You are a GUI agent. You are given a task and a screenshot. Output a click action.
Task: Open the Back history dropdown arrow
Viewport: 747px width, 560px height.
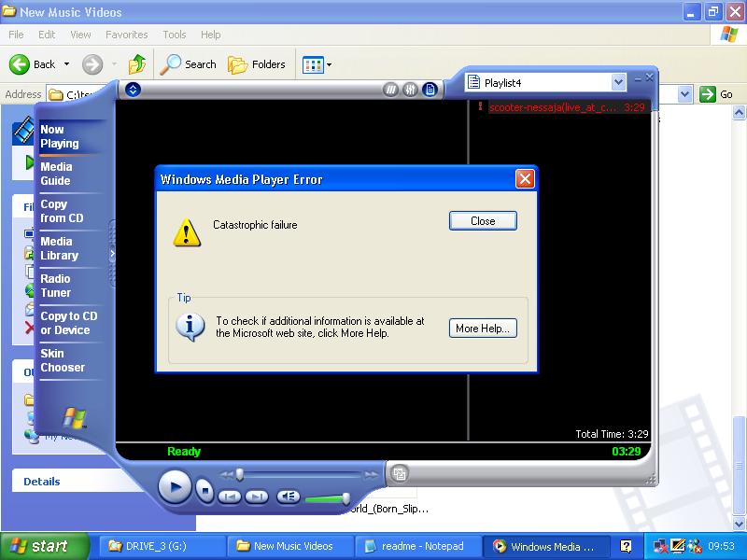point(66,64)
